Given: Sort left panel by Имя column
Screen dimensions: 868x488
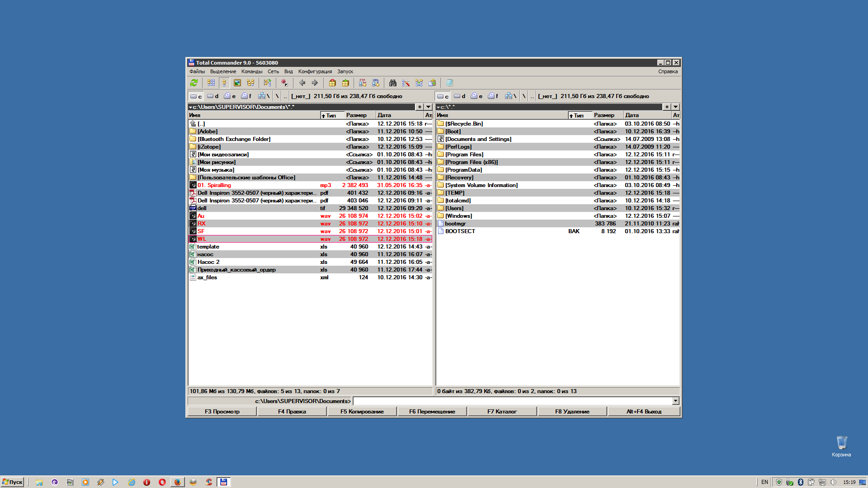Looking at the screenshot, I should pos(254,115).
